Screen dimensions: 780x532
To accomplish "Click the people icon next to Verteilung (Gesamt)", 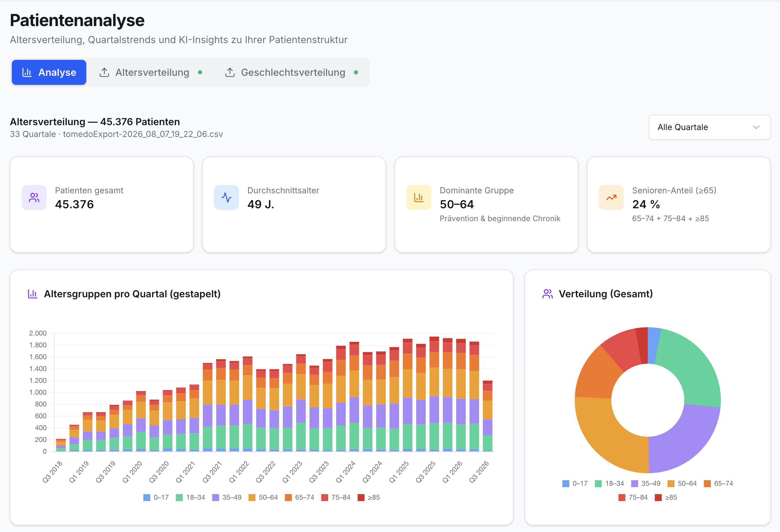I will [x=548, y=294].
